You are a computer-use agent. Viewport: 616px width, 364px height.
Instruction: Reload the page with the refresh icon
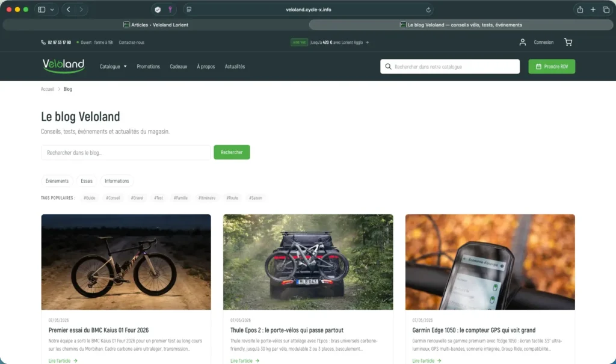point(428,10)
